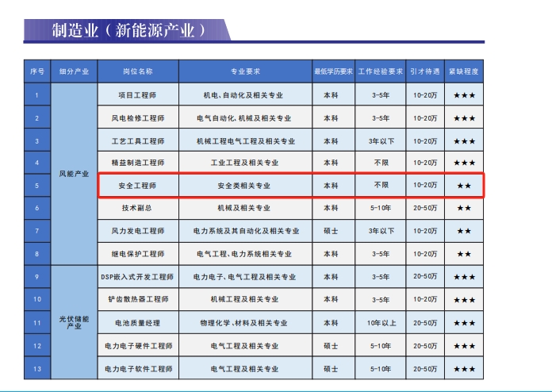Click the 工作经验要求 column header
552x392 pixels.
pos(380,71)
